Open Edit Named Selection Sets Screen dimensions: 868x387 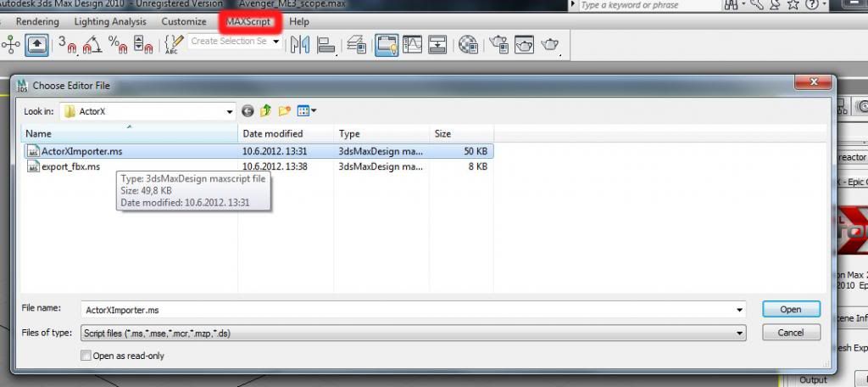coord(175,44)
